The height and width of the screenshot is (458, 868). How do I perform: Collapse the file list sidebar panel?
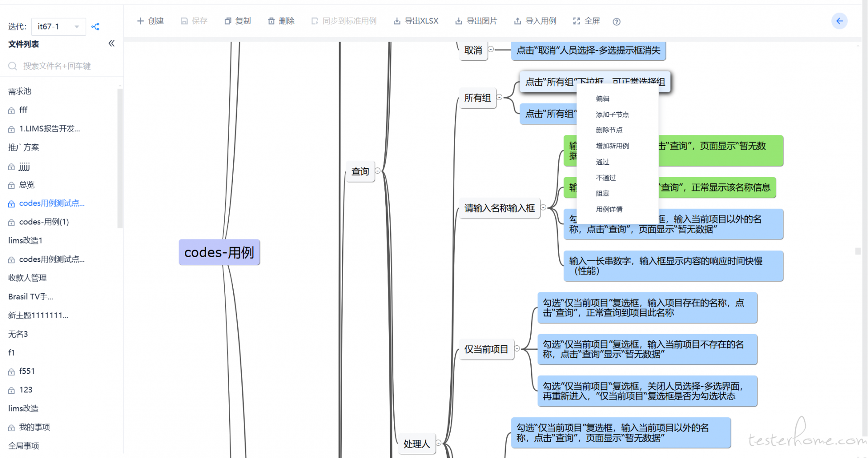point(112,43)
